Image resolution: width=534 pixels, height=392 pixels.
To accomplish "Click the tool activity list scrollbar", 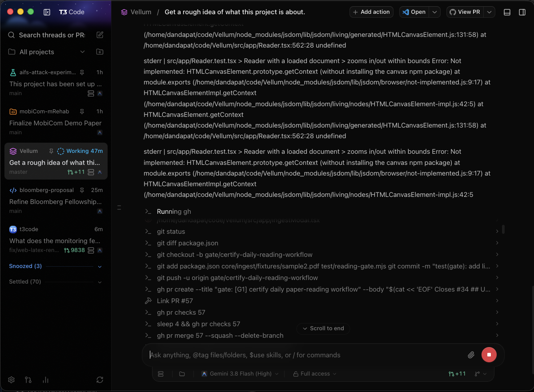I will pyautogui.click(x=503, y=229).
